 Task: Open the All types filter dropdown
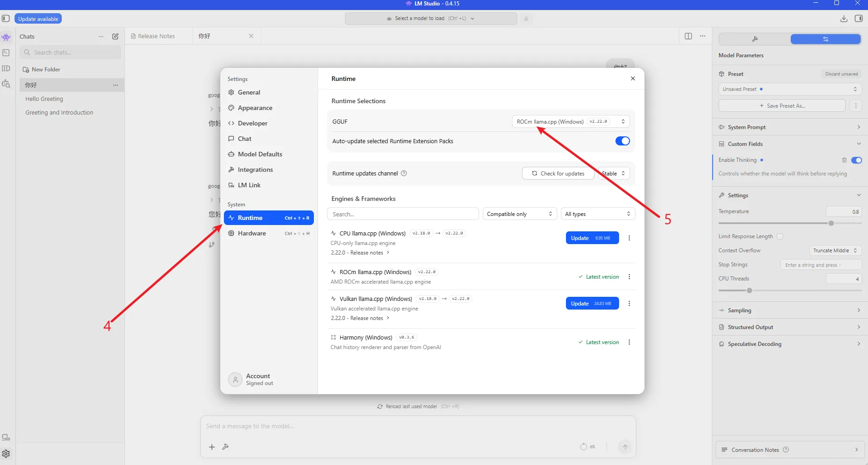[598, 214]
